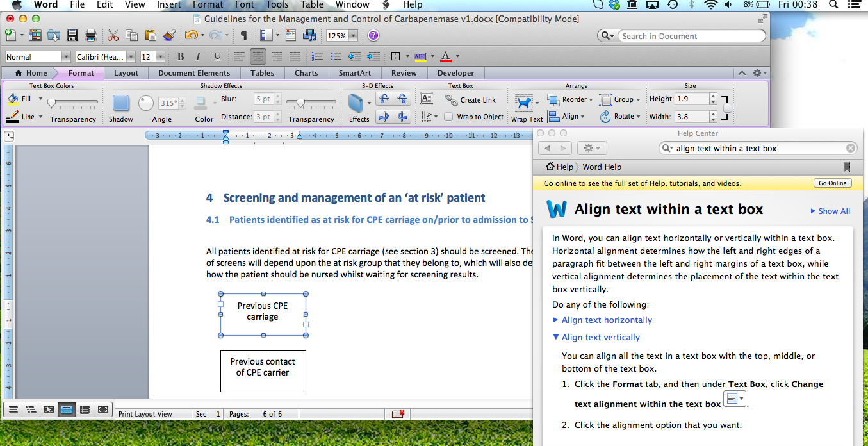Screen dimensions: 868x446
Task: Click the Open folder icon
Action: coord(54,35)
